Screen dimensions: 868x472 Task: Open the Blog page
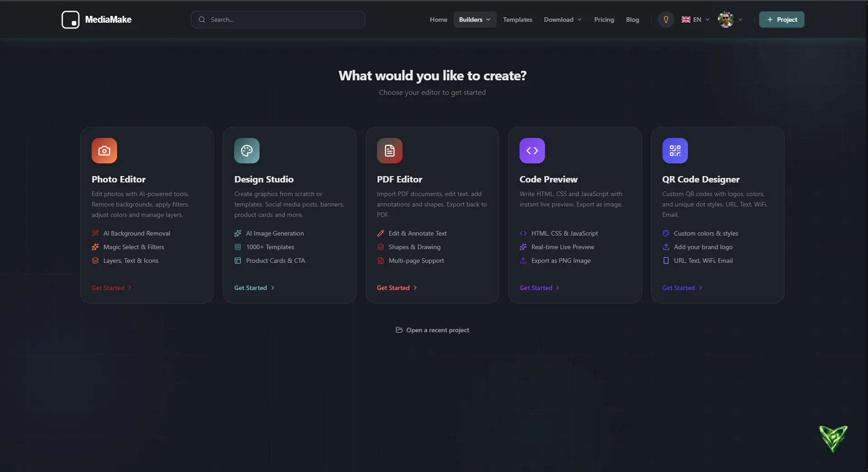(633, 20)
